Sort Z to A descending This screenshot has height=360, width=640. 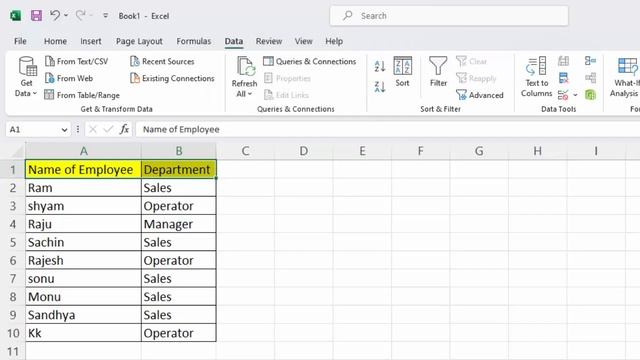[x=380, y=87]
